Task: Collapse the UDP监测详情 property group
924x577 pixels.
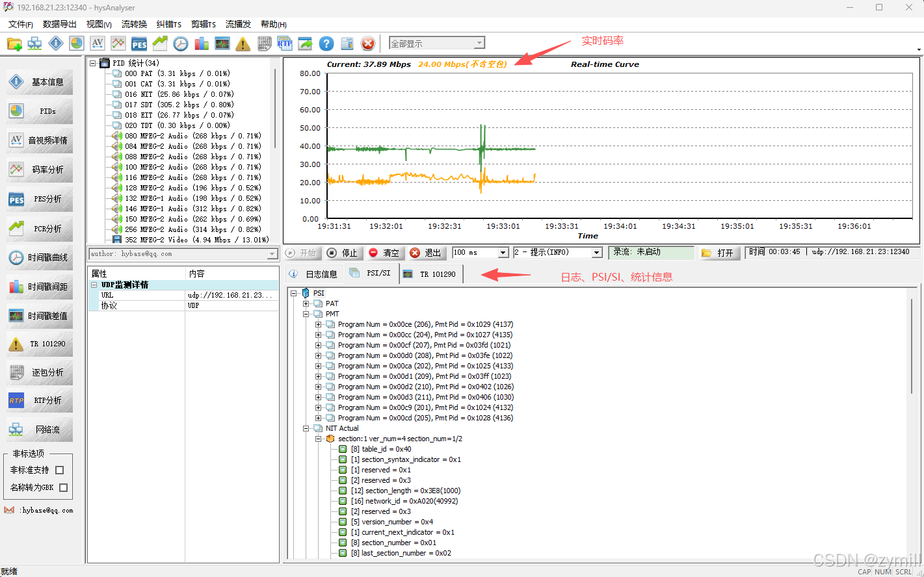Action: pos(94,285)
